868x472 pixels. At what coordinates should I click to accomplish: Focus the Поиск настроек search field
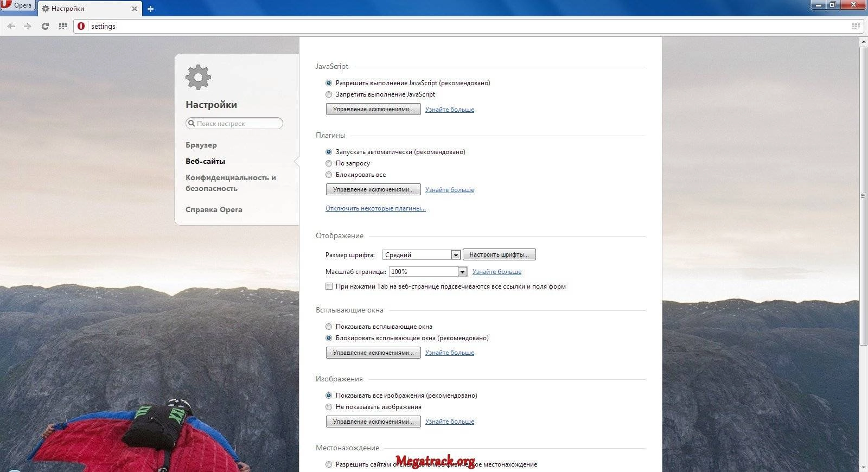point(234,123)
